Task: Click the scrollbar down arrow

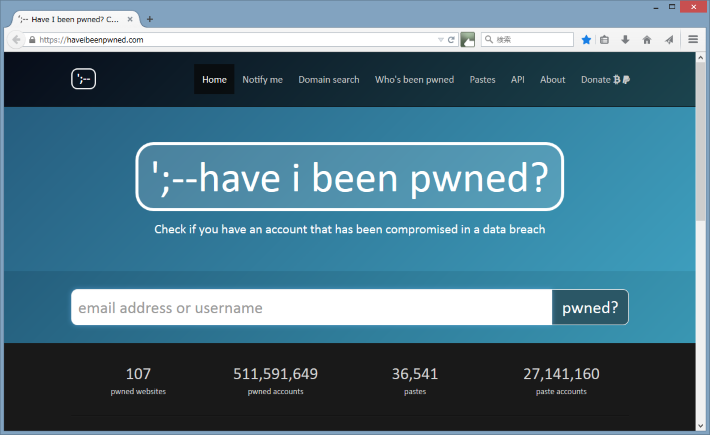Action: point(700,425)
